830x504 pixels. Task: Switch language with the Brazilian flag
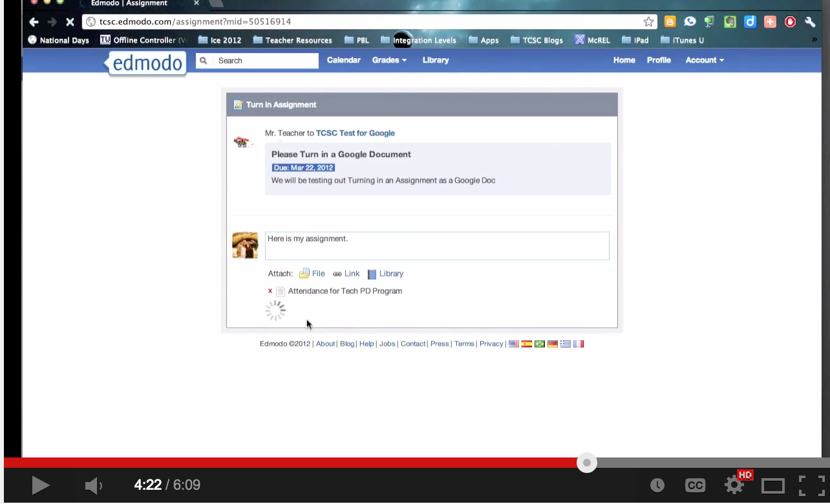pyautogui.click(x=540, y=344)
